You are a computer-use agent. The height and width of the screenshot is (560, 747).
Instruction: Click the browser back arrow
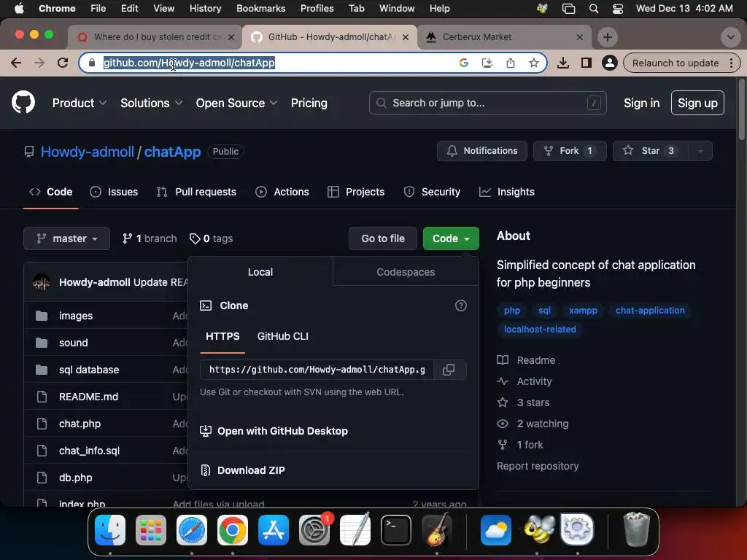(x=16, y=63)
